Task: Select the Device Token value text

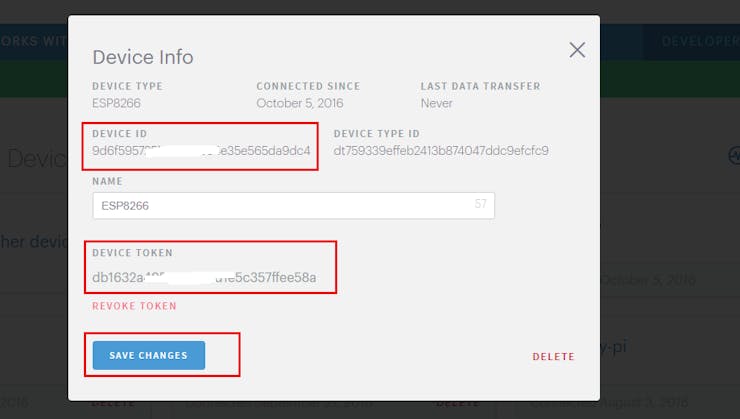Action: (204, 277)
